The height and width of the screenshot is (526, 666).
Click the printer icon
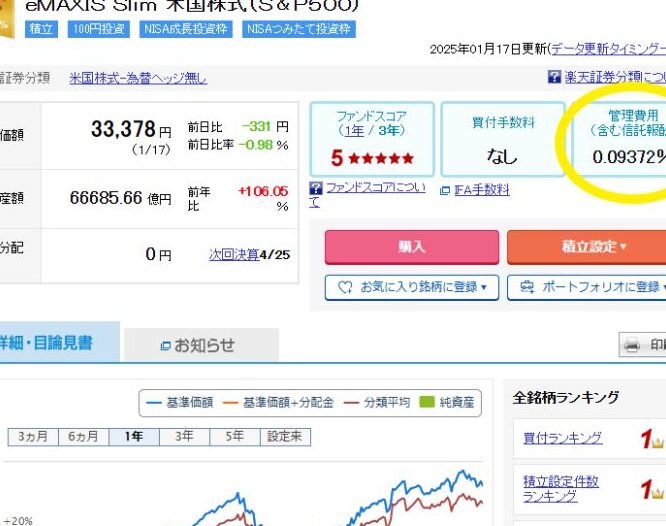632,345
